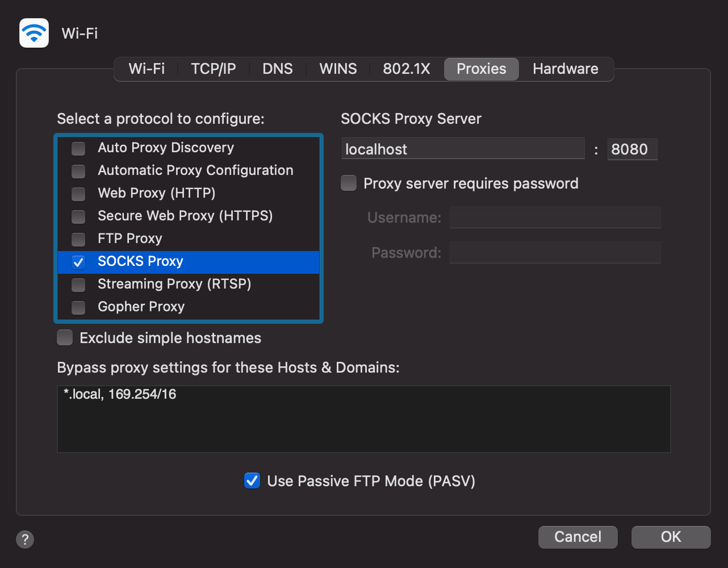
Task: Click the Password input field
Action: point(555,253)
